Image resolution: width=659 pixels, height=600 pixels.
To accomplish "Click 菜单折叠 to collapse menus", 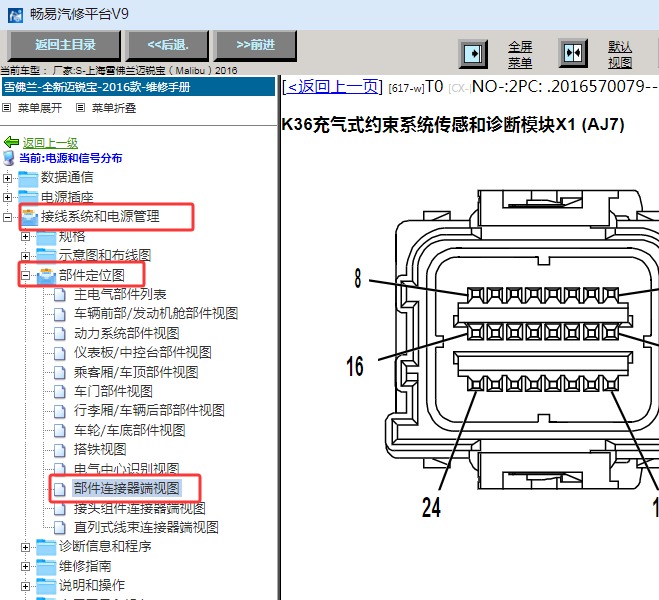I will tap(114, 108).
